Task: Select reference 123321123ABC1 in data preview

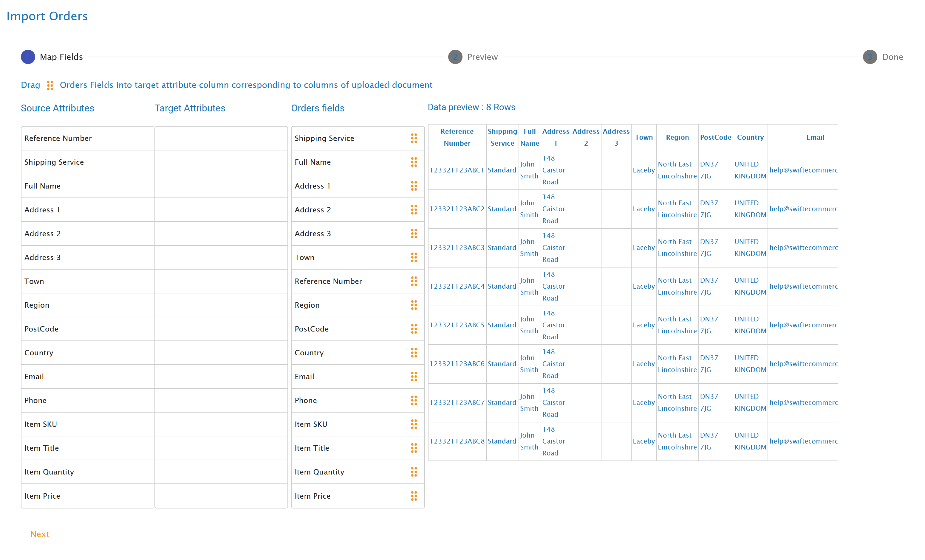Action: pyautogui.click(x=457, y=170)
